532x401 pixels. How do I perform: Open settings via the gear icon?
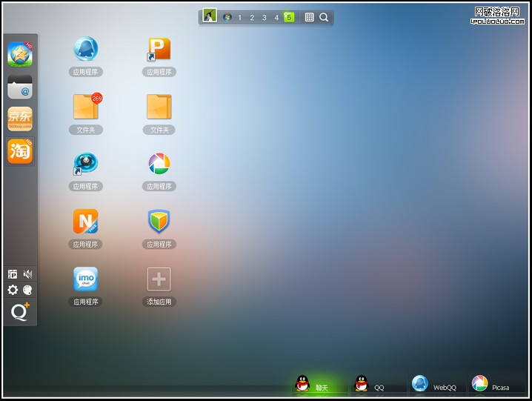click(x=13, y=290)
